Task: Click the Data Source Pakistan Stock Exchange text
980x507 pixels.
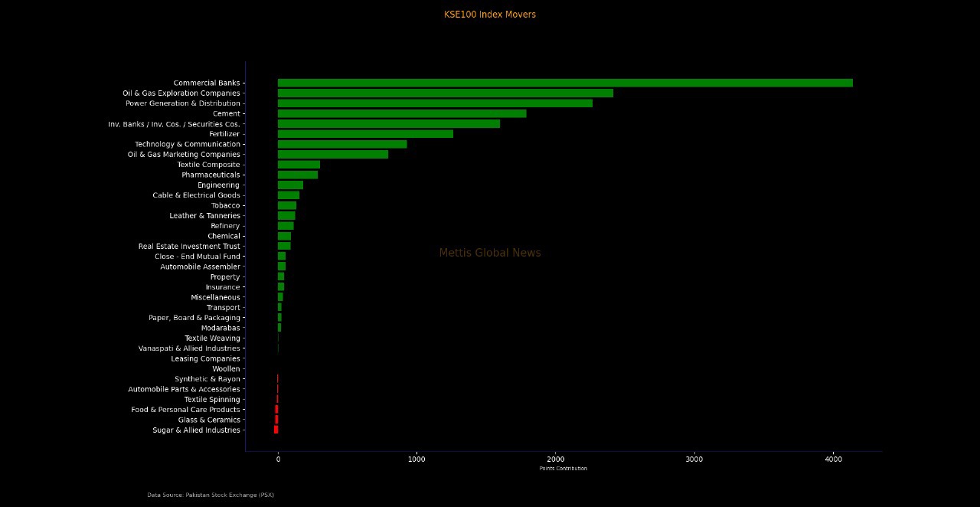Action: (x=211, y=495)
